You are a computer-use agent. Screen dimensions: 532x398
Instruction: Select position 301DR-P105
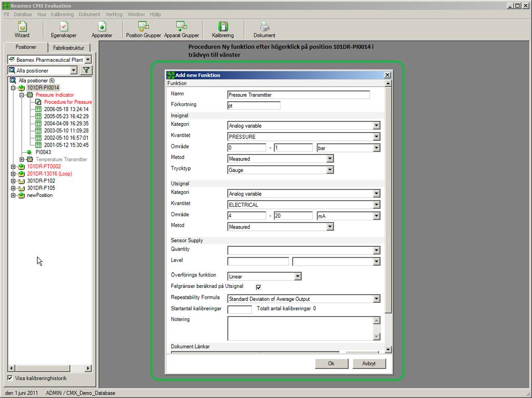41,188
